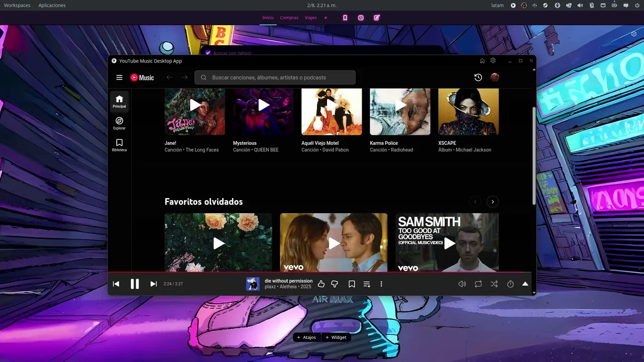Like the song with the thumbs up
This screenshot has height=362, width=644.
click(321, 284)
